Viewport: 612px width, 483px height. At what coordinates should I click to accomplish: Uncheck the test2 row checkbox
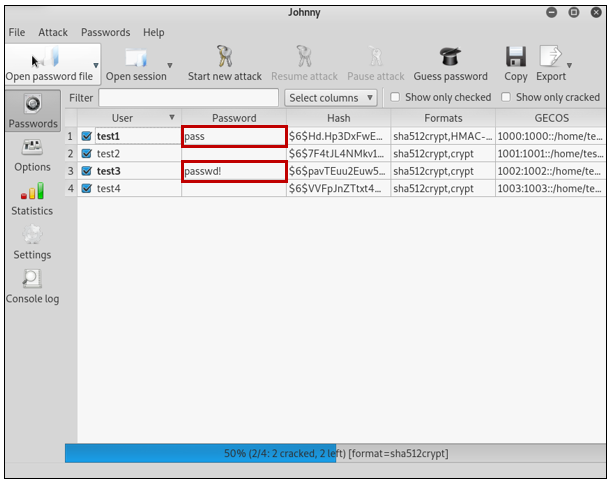pos(86,153)
